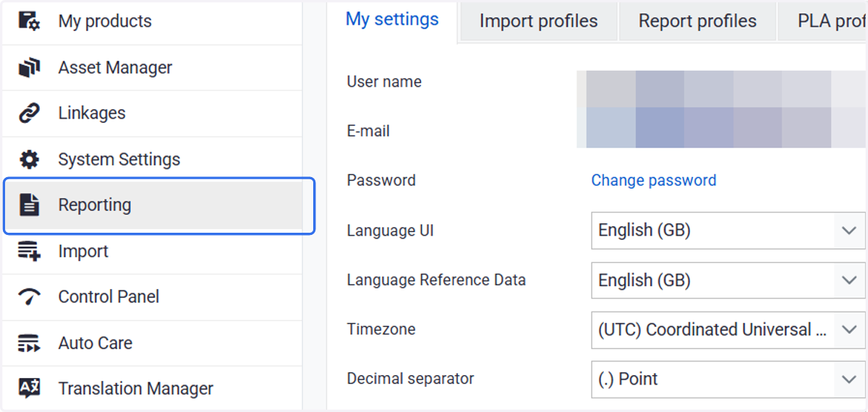
Task: Click the Password label
Action: point(381,181)
